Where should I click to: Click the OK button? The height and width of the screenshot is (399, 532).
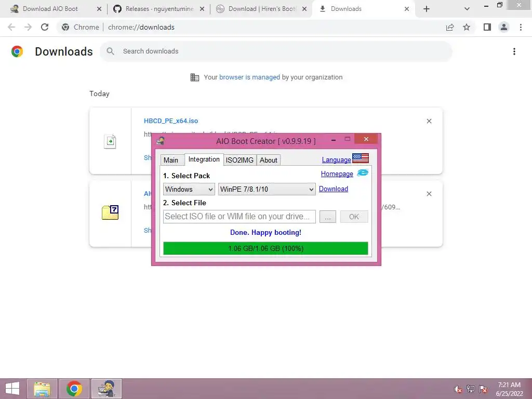point(354,217)
